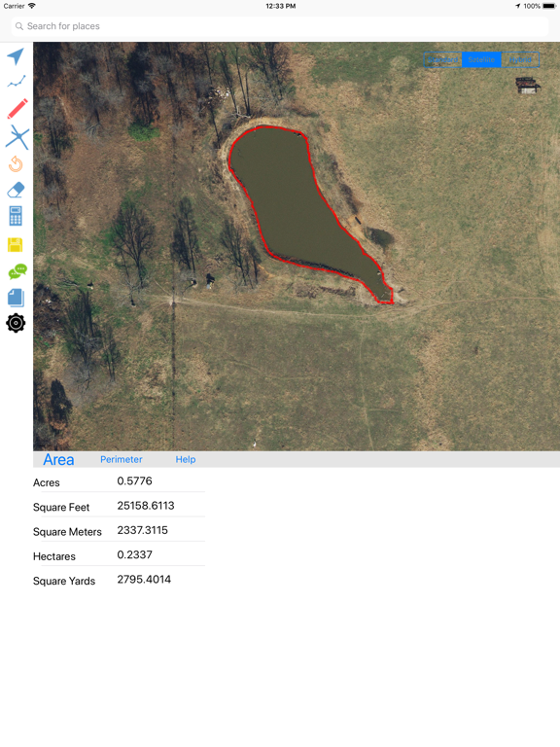Open the green chat bubbles icon

[x=17, y=271]
